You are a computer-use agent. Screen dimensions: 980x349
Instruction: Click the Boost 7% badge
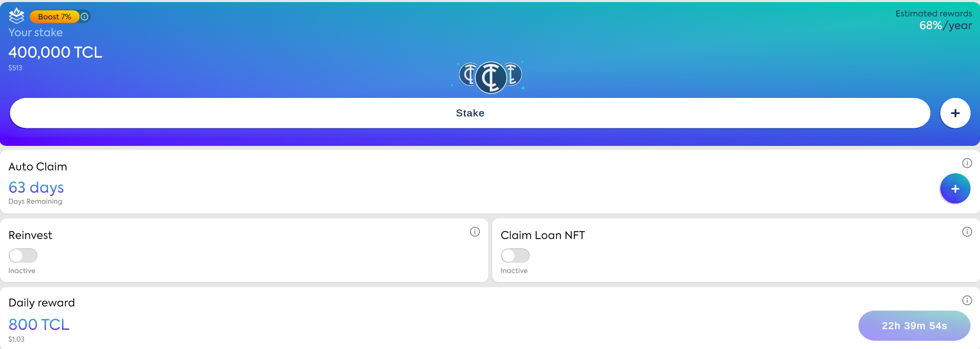[x=55, y=16]
